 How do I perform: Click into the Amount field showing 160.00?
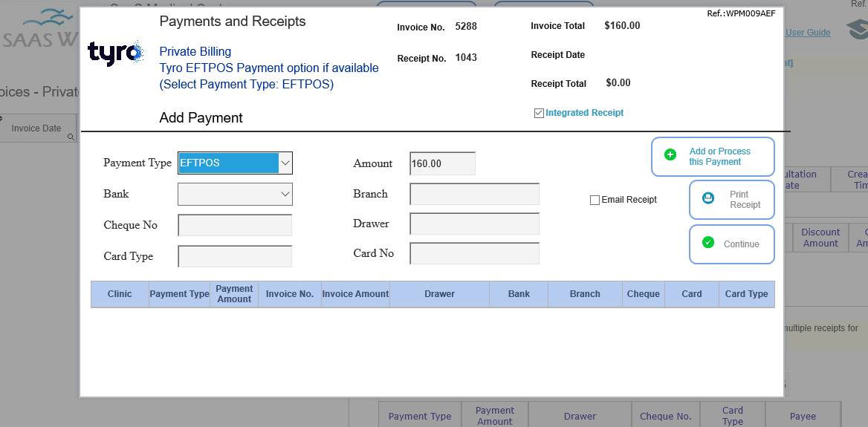point(442,163)
